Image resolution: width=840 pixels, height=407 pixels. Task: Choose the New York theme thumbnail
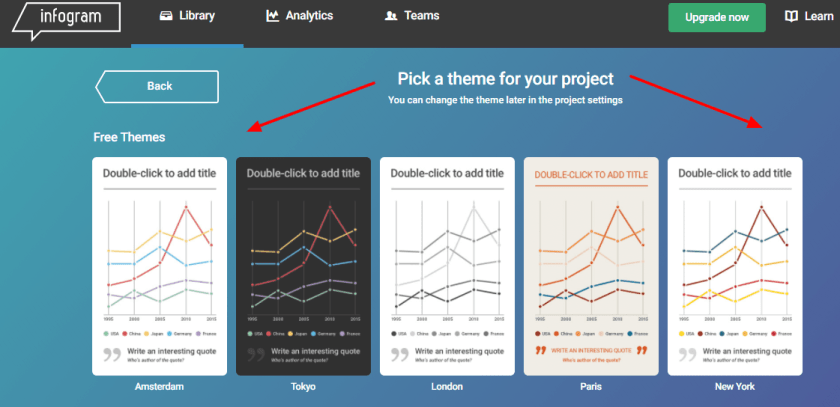click(x=735, y=265)
